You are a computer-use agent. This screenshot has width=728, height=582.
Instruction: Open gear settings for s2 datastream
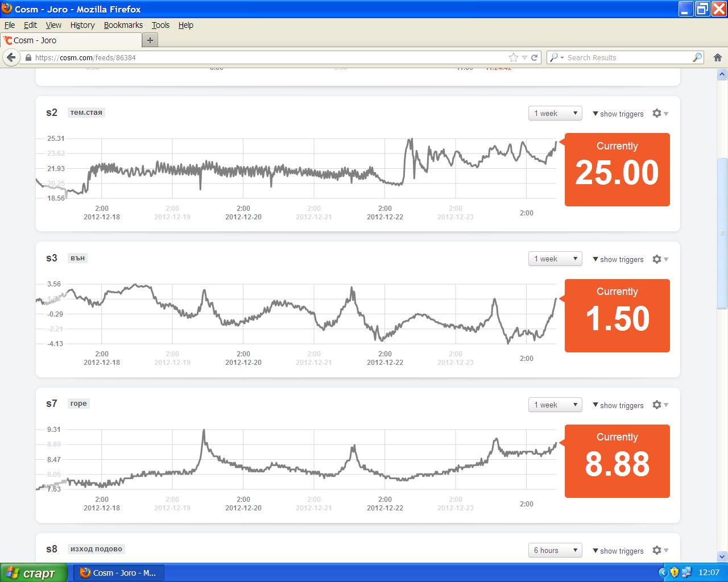pos(659,114)
